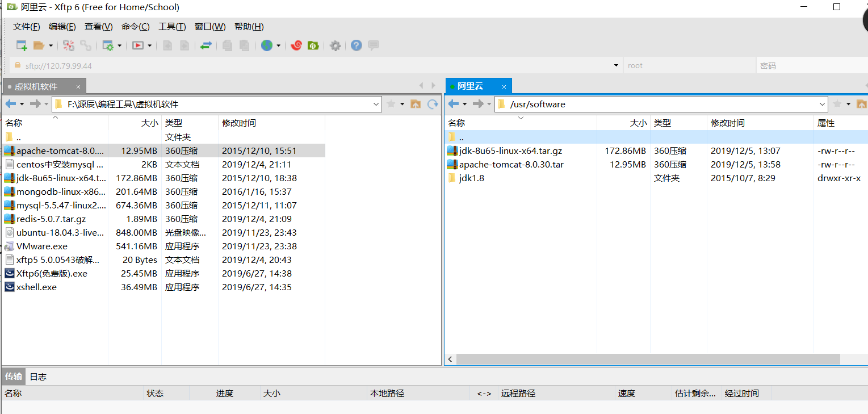Sort remote files by 属性 column
868x414 pixels.
point(841,123)
